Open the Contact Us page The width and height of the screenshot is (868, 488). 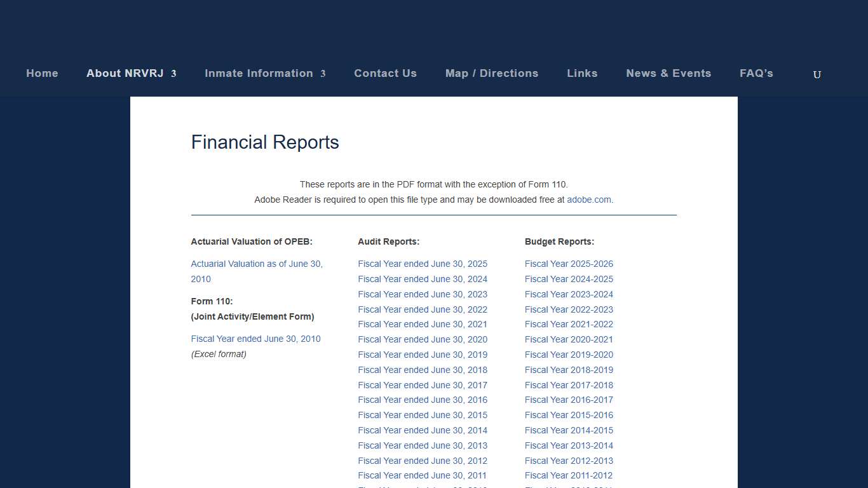coord(385,73)
